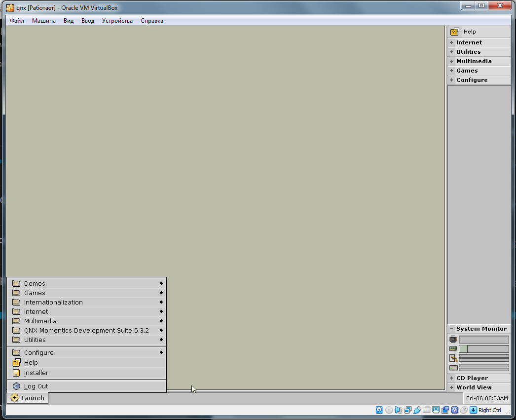The height and width of the screenshot is (420, 516).
Task: Open Help from the shelf's top button
Action: (479, 32)
